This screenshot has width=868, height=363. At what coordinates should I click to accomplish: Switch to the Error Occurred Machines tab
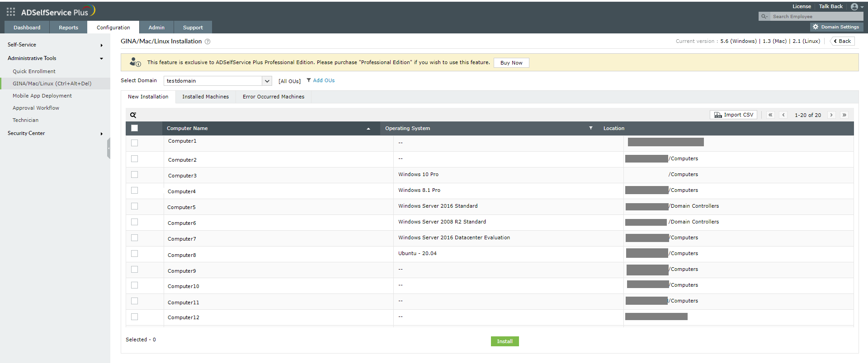[274, 97]
